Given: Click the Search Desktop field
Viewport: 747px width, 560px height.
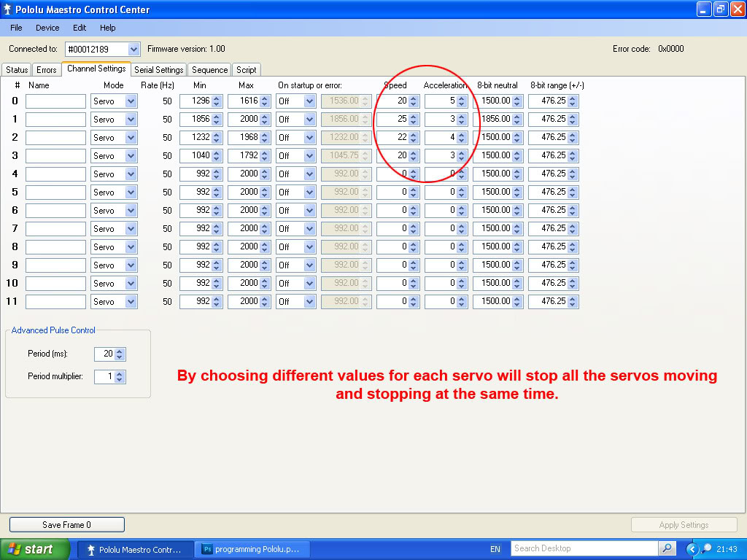Looking at the screenshot, I should (584, 548).
